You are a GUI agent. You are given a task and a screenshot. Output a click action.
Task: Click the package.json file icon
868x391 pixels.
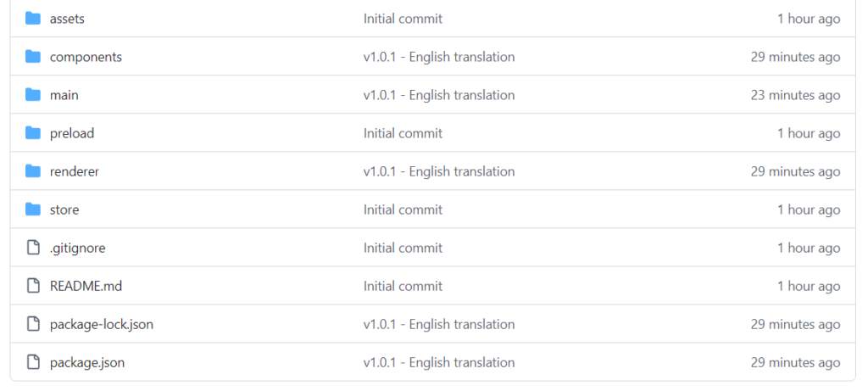tap(33, 362)
